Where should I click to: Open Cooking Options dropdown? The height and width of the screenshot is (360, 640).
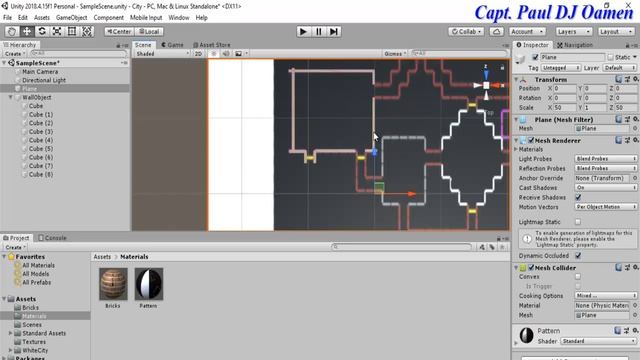606,296
